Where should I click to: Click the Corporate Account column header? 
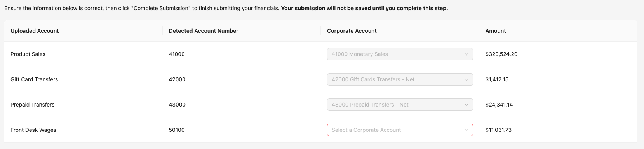tap(352, 31)
